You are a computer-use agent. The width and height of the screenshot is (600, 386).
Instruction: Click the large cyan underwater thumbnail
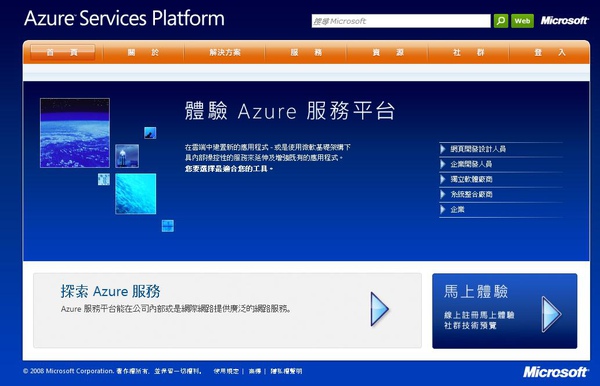click(135, 194)
